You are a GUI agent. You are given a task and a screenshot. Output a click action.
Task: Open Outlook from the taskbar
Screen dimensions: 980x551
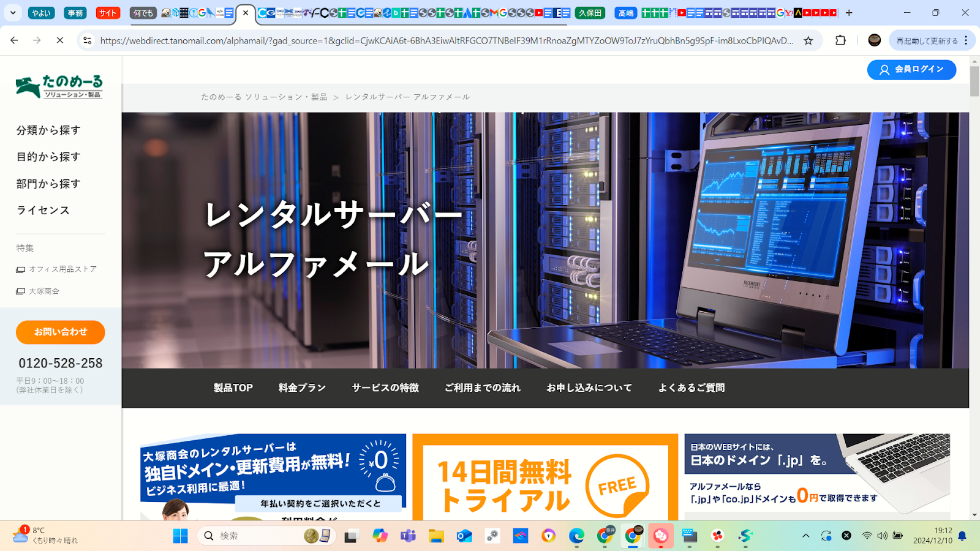click(x=464, y=536)
